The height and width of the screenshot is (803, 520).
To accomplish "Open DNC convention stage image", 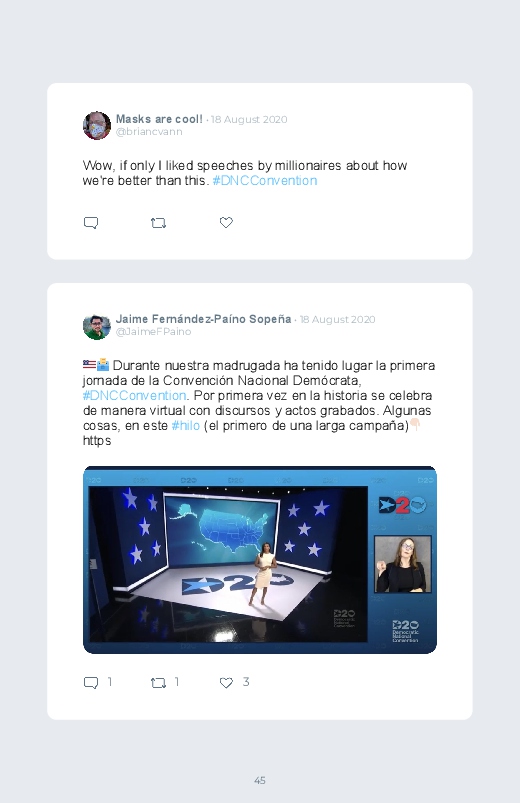I will (260, 560).
